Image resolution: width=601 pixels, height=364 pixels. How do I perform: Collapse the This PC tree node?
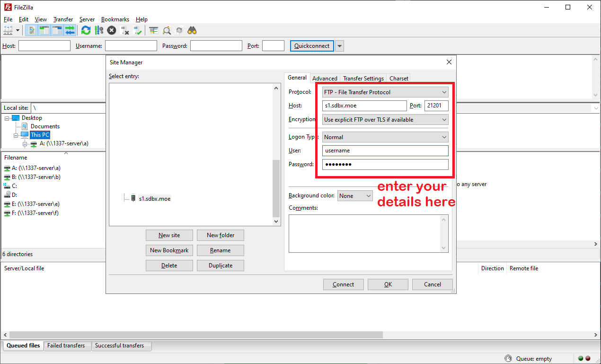point(16,135)
